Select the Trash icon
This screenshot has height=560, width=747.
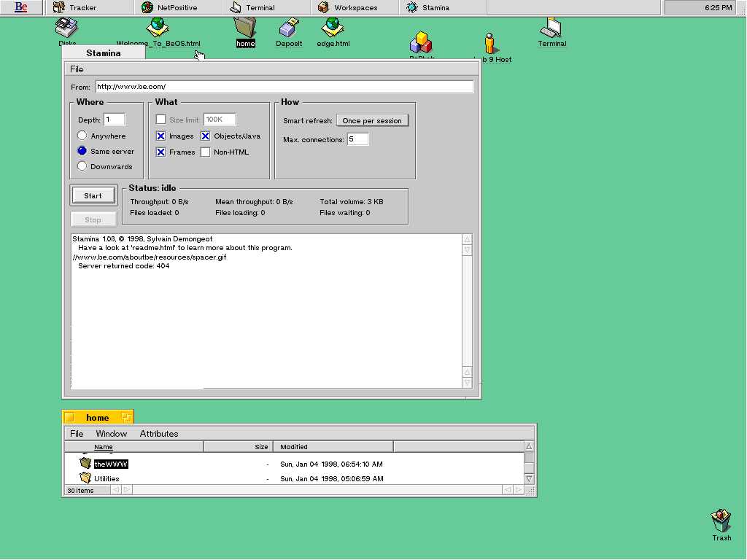click(721, 525)
